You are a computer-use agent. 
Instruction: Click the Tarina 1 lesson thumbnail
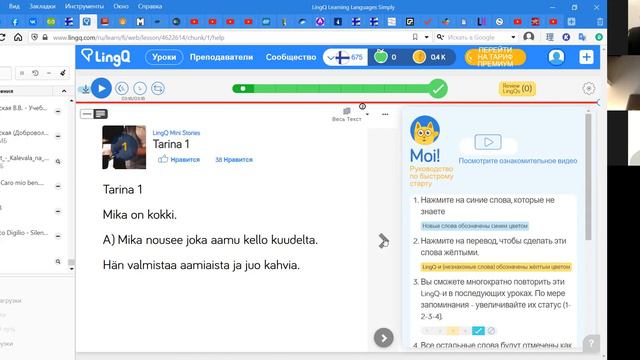point(124,147)
